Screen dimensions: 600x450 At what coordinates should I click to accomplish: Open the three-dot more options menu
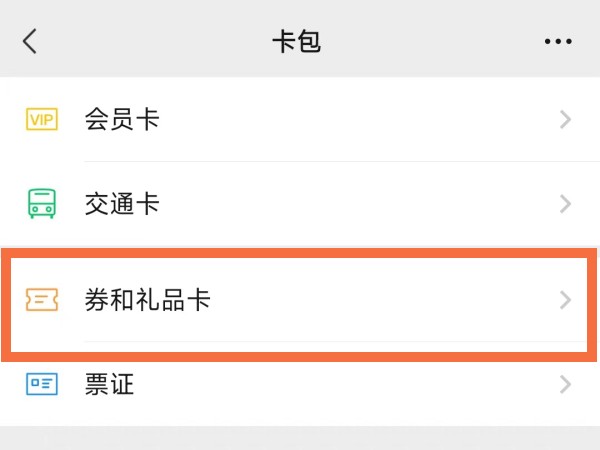(x=558, y=41)
